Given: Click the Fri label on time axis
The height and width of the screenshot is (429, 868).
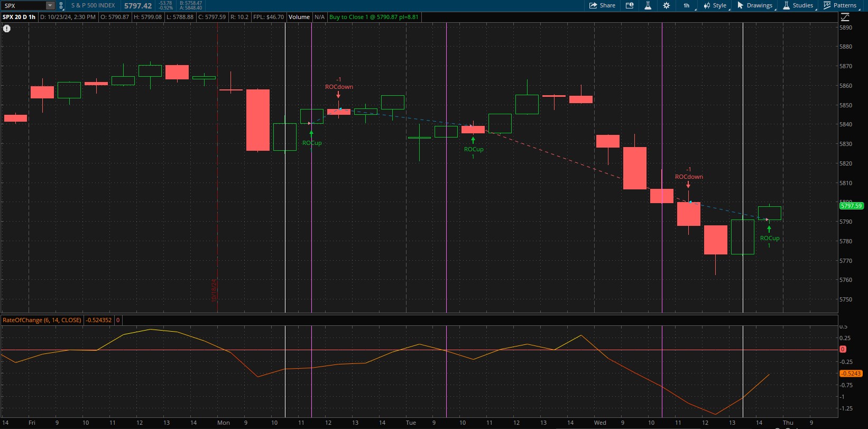Looking at the screenshot, I should (x=32, y=423).
